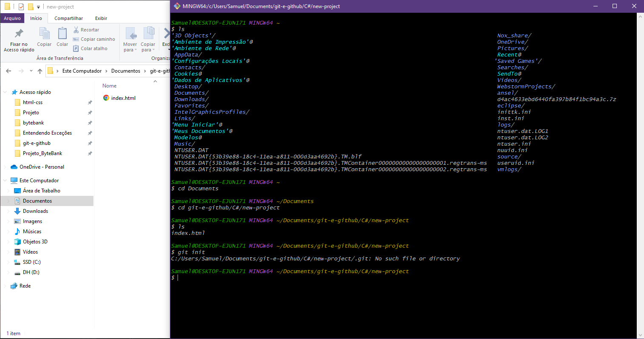
Task: Click the Downloads arrow icon
Action: pos(17,211)
